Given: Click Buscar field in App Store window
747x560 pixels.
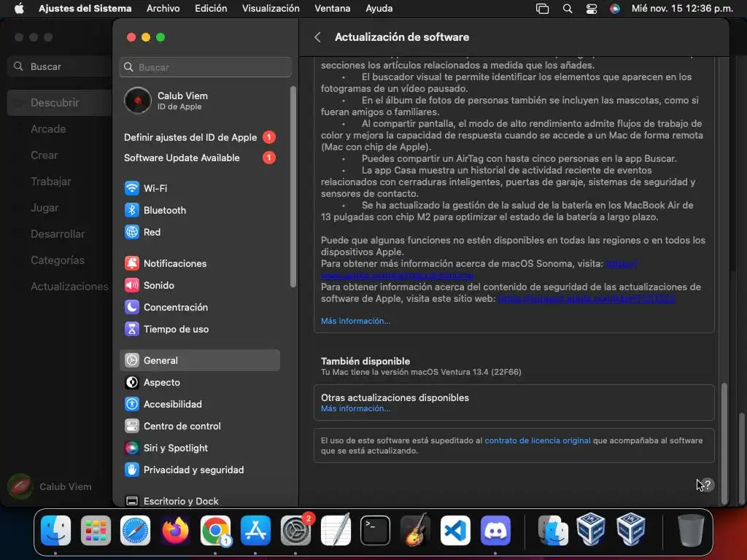Looking at the screenshot, I should coord(60,66).
